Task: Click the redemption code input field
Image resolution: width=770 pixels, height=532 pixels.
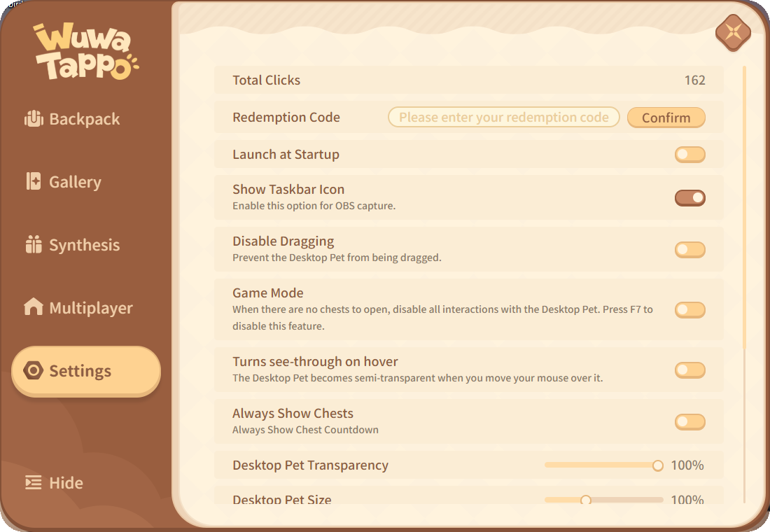Action: [x=503, y=117]
